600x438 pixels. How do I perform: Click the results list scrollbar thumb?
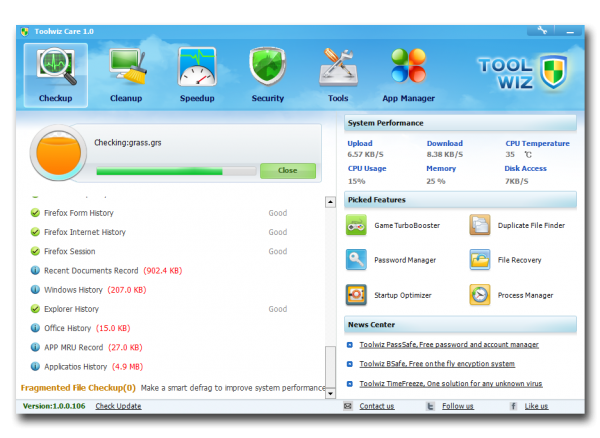(x=330, y=366)
